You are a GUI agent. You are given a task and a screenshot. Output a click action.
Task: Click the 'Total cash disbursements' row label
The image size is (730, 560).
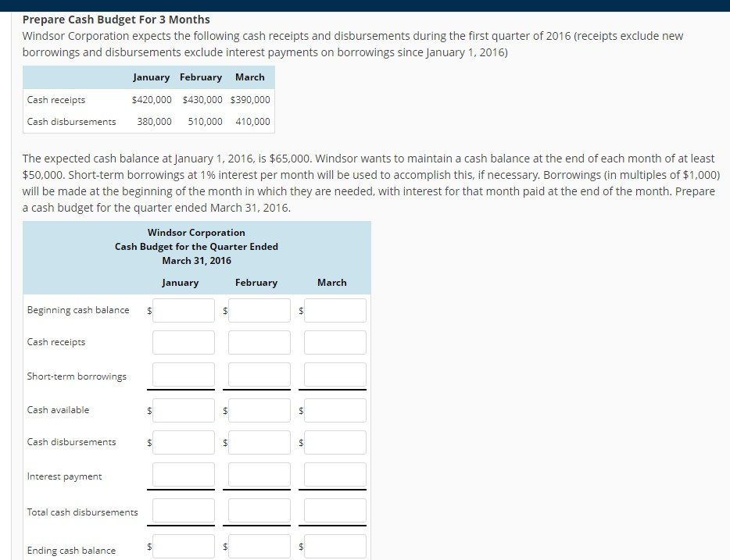(82, 512)
